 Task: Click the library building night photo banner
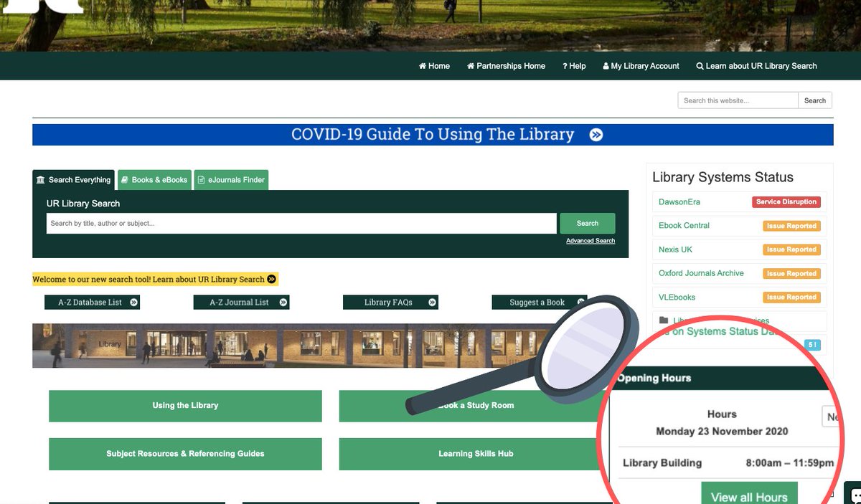[287, 346]
